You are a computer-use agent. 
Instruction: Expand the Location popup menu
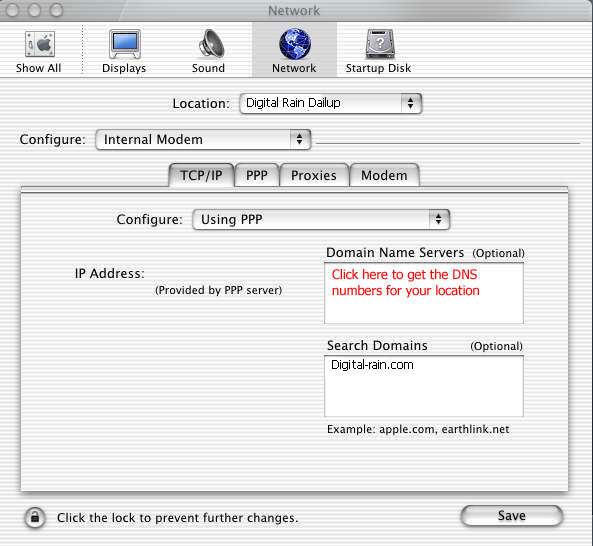[331, 103]
